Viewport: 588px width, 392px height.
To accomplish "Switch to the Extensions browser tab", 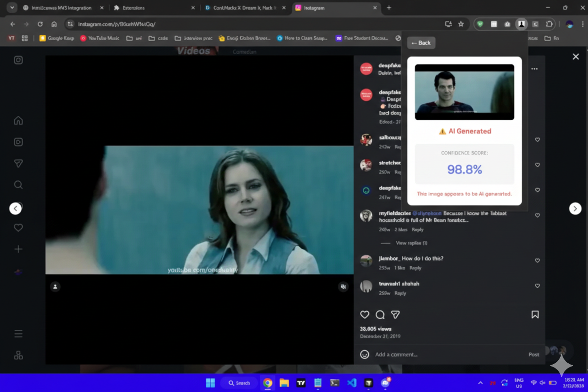I will click(x=154, y=8).
